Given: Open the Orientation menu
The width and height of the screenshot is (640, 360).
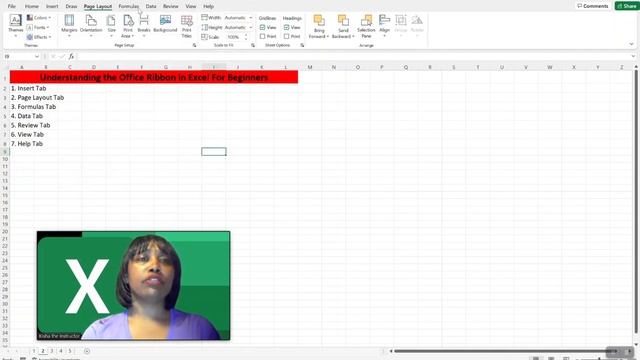Looking at the screenshot, I should pyautogui.click(x=91, y=25).
